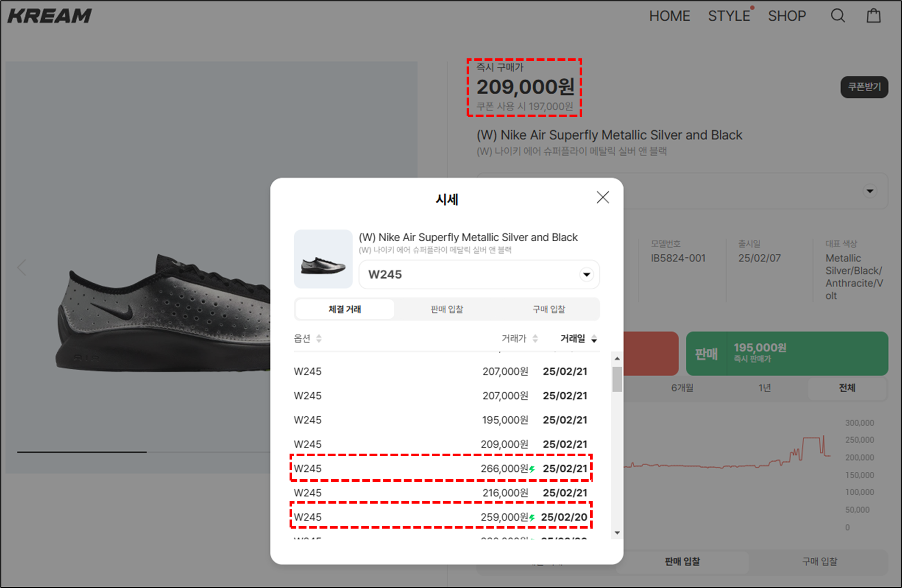
Task: Click the green 판매 195,000원 button
Action: pyautogui.click(x=787, y=354)
